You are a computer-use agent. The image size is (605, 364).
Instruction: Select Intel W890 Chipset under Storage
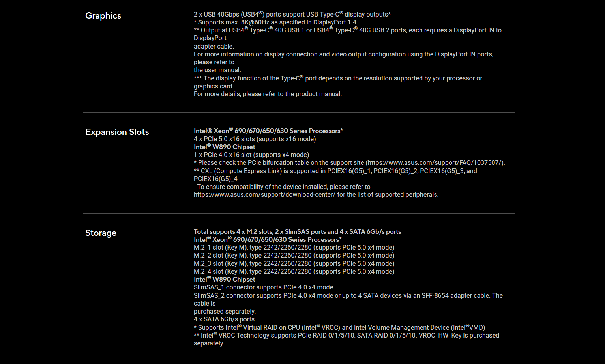[x=224, y=280]
